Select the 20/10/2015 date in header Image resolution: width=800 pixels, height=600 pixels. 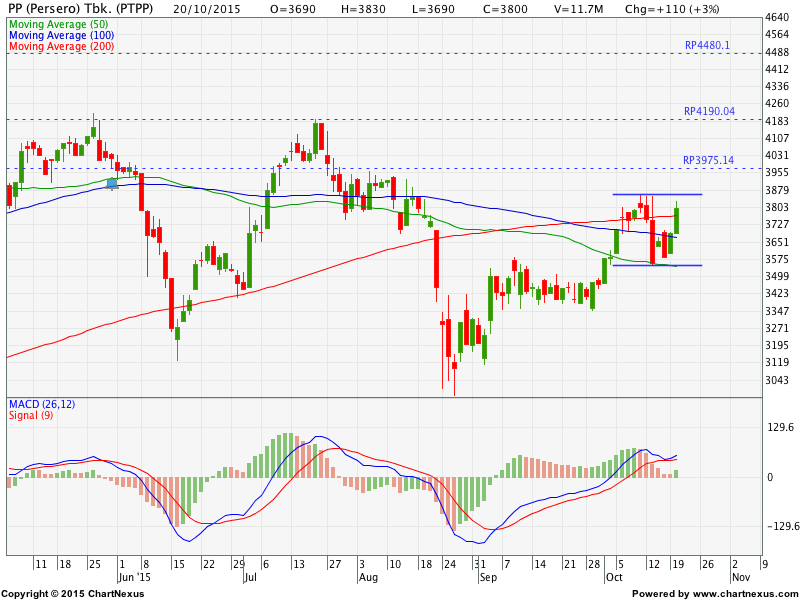pyautogui.click(x=207, y=8)
